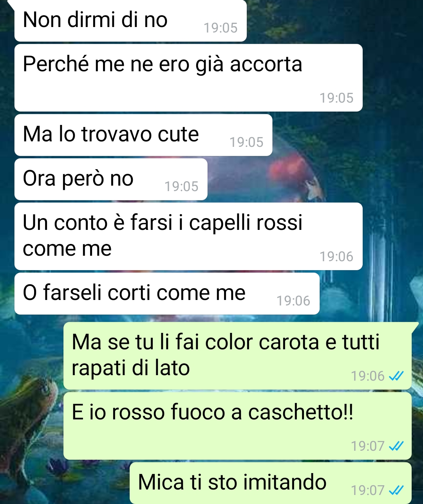Tap the 19:05 timestamp of 'già accorta' message
The width and height of the screenshot is (423, 504).
336,98
